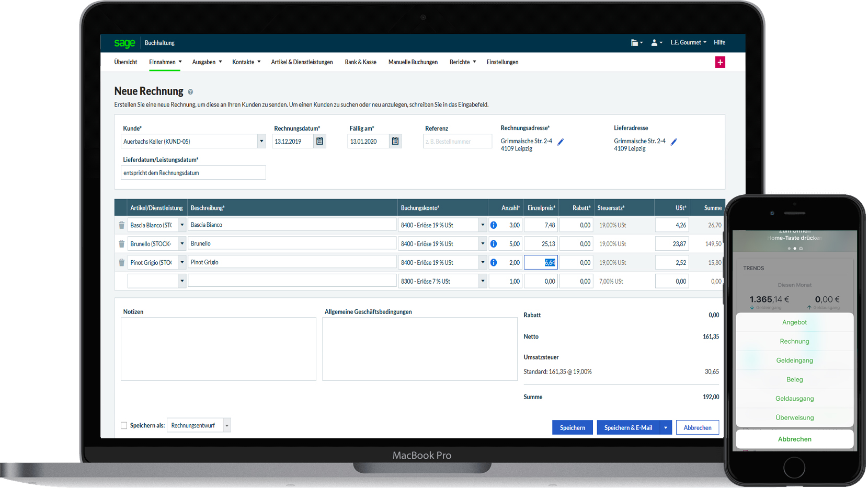Go to Übersicht tab
Image resolution: width=868 pixels, height=489 pixels.
pyautogui.click(x=125, y=62)
